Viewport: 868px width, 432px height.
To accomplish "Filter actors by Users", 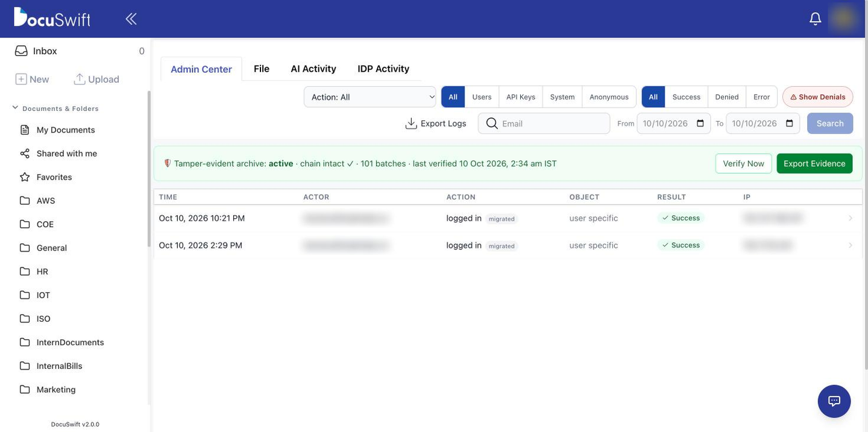I will coord(482,97).
